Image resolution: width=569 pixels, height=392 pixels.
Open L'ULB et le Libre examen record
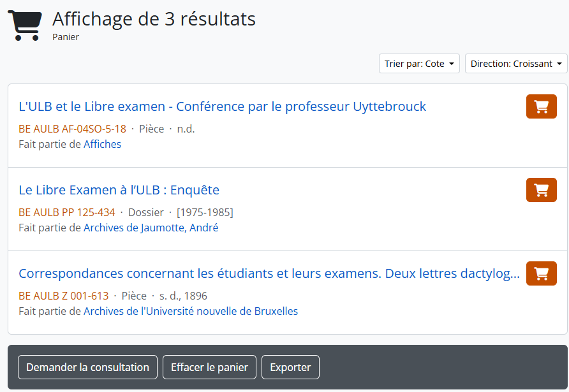pos(222,106)
